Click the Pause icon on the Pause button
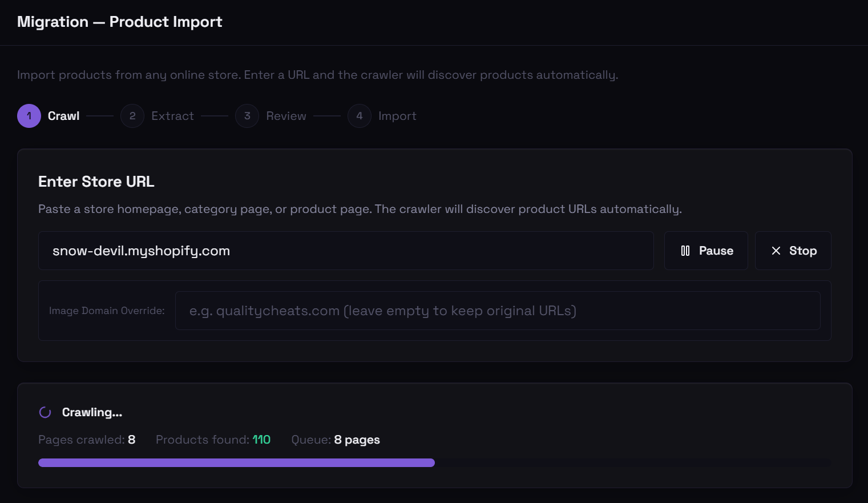868x503 pixels. (x=685, y=251)
